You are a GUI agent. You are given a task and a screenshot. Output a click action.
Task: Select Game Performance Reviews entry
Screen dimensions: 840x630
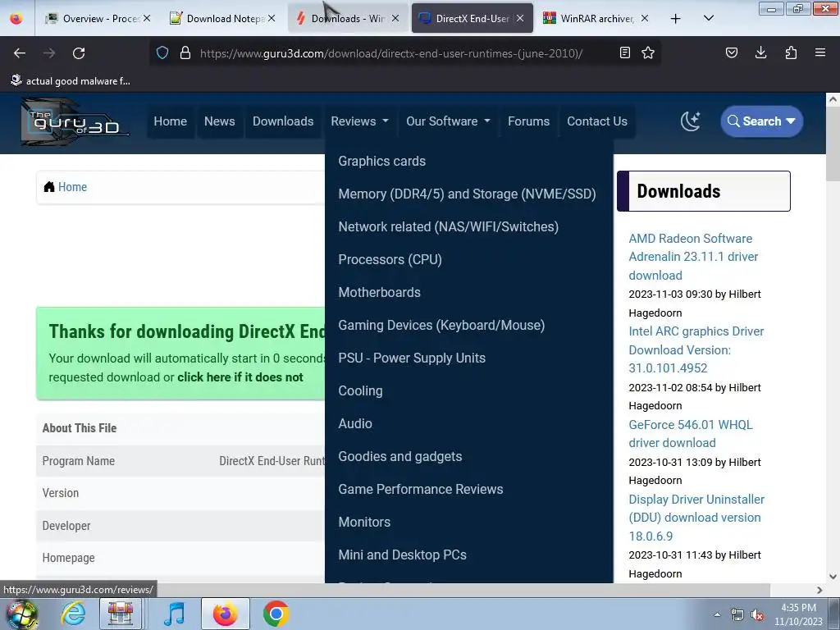(x=421, y=489)
